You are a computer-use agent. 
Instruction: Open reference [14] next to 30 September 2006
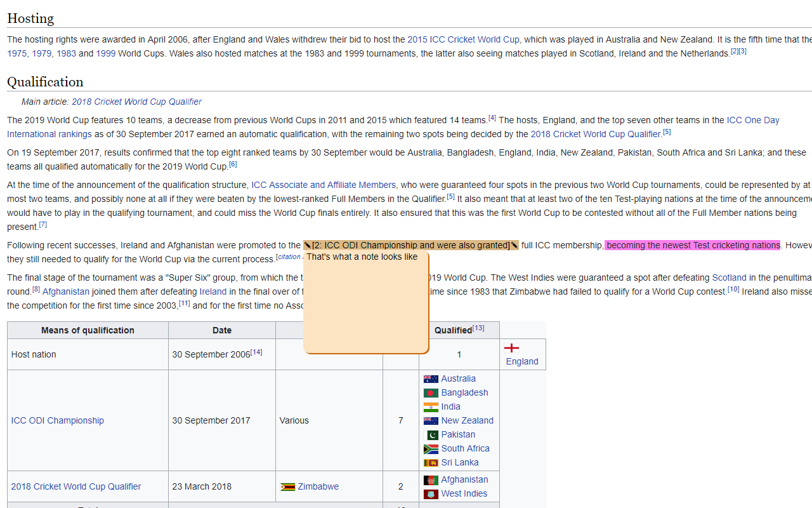click(x=256, y=352)
